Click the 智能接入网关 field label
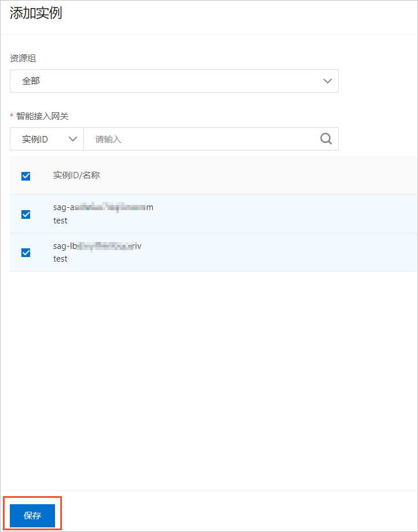Viewport: 418px width, 532px height. click(x=42, y=116)
